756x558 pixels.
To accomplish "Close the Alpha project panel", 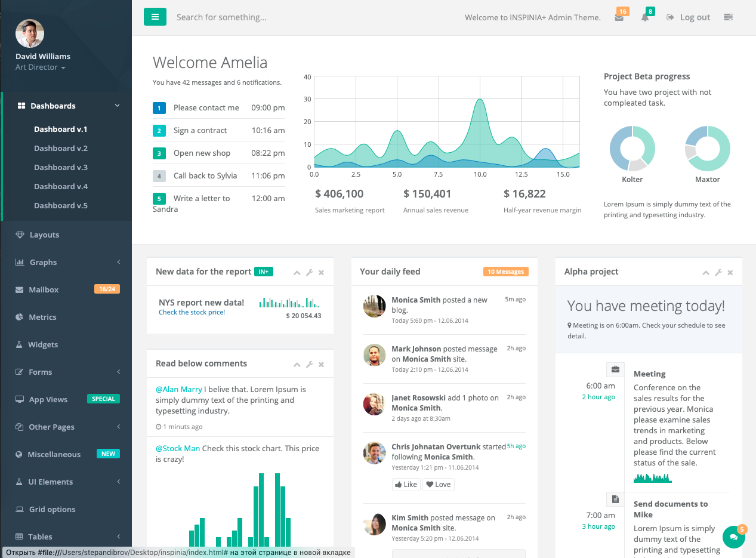I will (x=730, y=272).
